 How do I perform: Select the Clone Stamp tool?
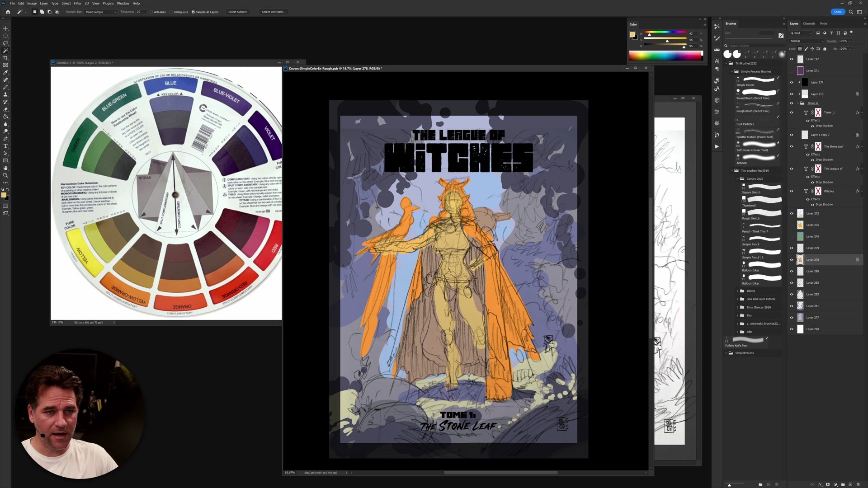click(x=5, y=94)
